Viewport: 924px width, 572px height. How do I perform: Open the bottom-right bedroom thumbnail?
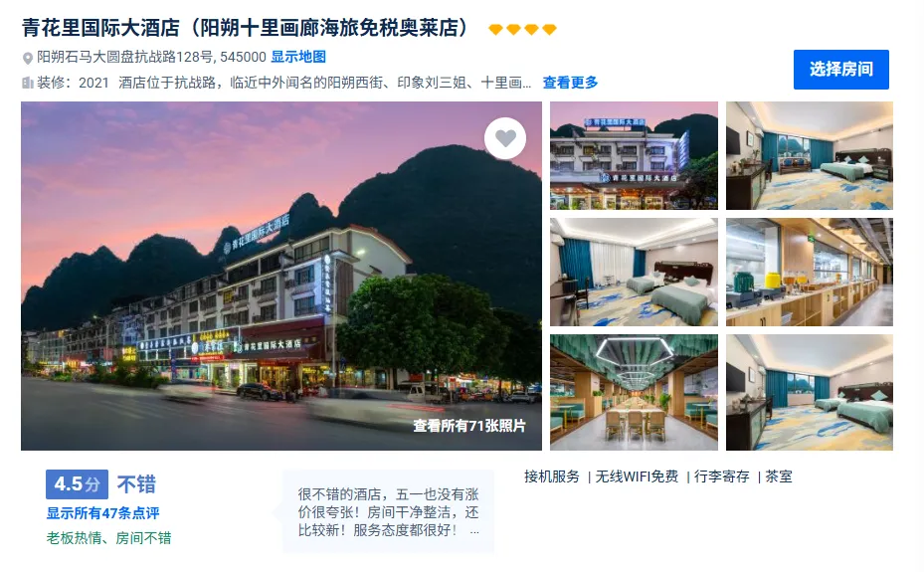coord(809,392)
